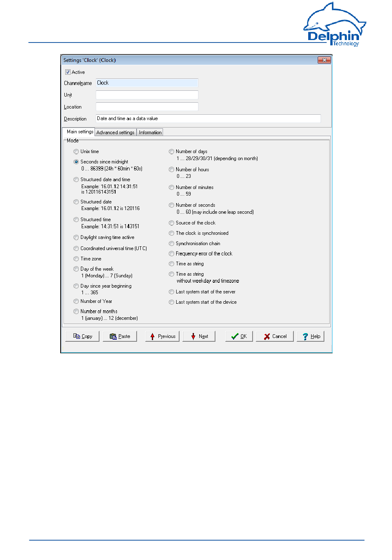This screenshot has height=560, width=392.
Task: Click the Delphin Technology dolphin logo
Action: coord(335,25)
